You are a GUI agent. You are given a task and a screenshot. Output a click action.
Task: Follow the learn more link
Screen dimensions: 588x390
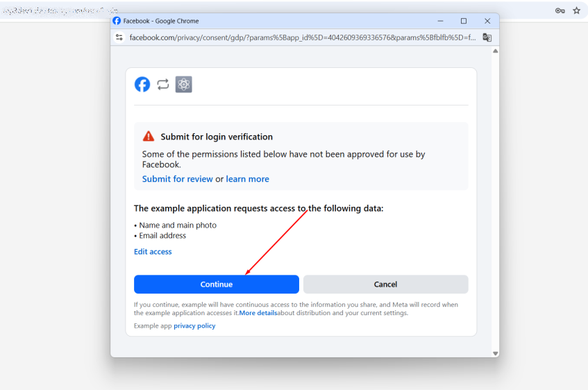click(x=248, y=179)
